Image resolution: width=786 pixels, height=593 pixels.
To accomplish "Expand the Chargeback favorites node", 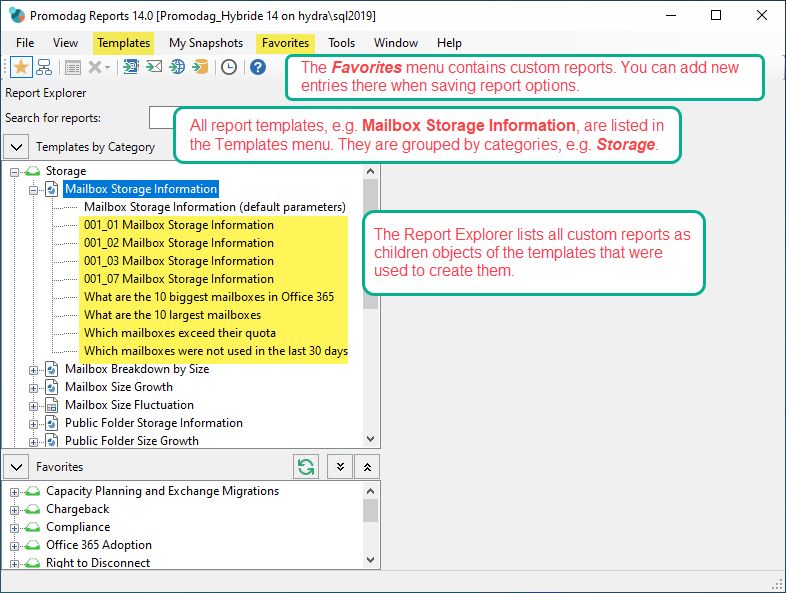I will [15, 511].
